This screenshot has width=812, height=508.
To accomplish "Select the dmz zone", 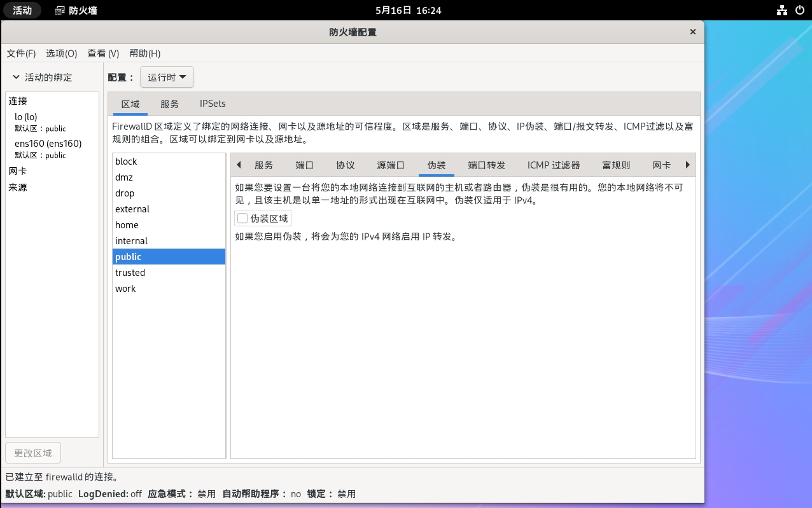I will click(x=169, y=177).
